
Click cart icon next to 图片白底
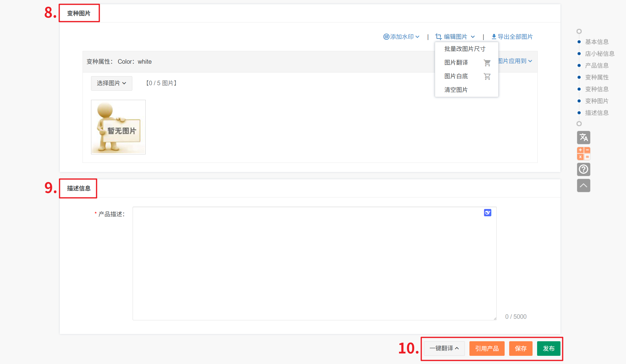coord(487,76)
